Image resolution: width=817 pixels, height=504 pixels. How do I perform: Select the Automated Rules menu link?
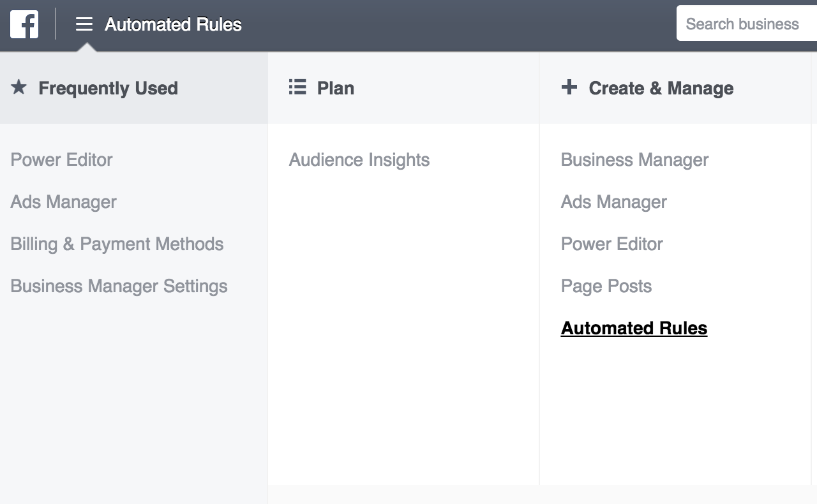(634, 328)
